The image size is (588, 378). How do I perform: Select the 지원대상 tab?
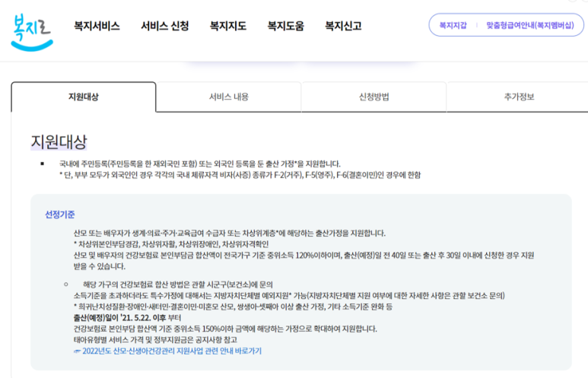click(x=83, y=97)
